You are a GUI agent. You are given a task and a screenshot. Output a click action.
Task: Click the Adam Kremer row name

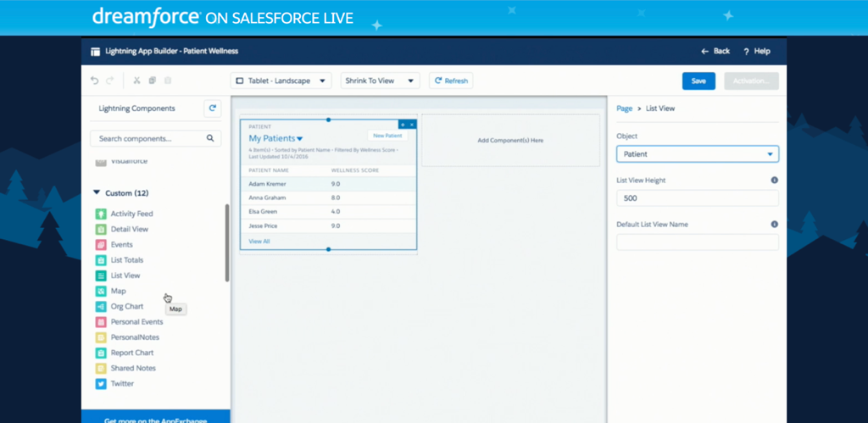click(x=267, y=184)
